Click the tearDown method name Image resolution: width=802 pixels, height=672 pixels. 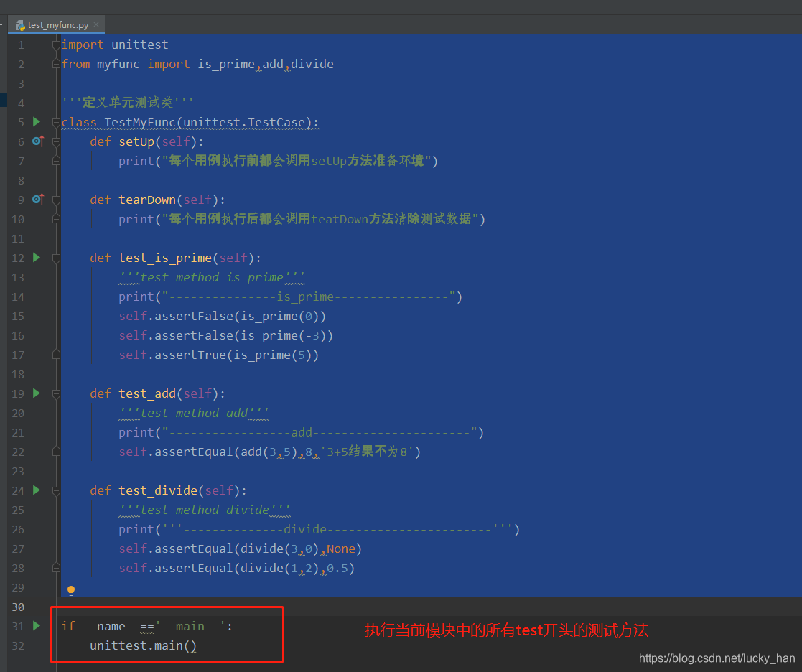(147, 200)
